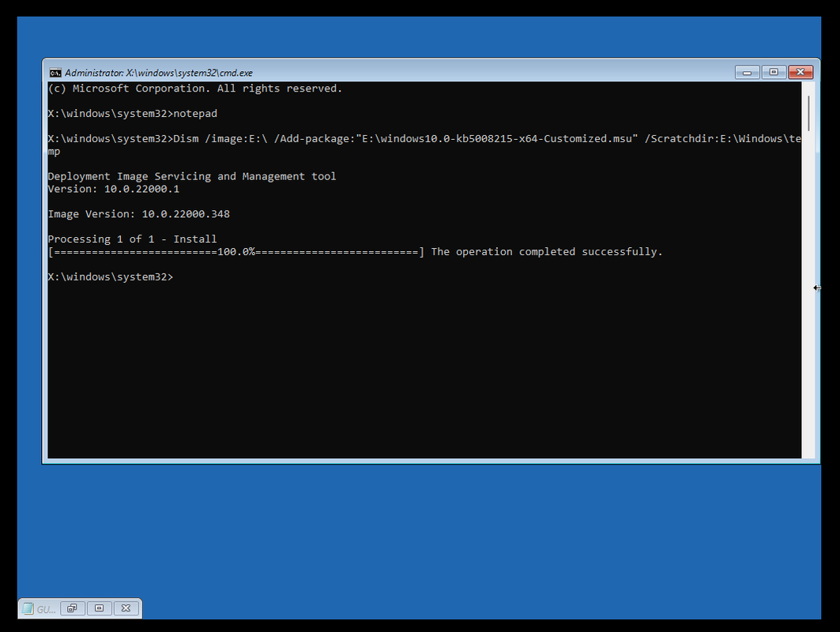Image resolution: width=840 pixels, height=632 pixels.
Task: Maximize the Administrator cmd.exe window
Action: [774, 72]
